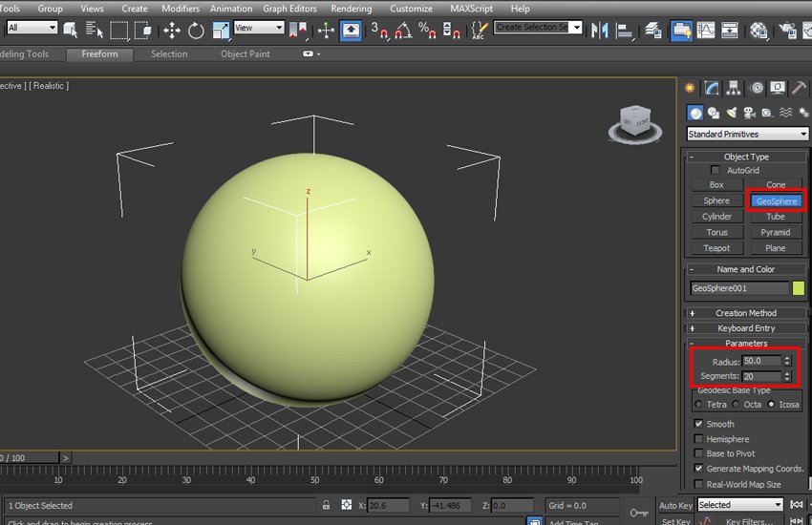
Task: Activate the Select and Rotate tool
Action: 196,30
